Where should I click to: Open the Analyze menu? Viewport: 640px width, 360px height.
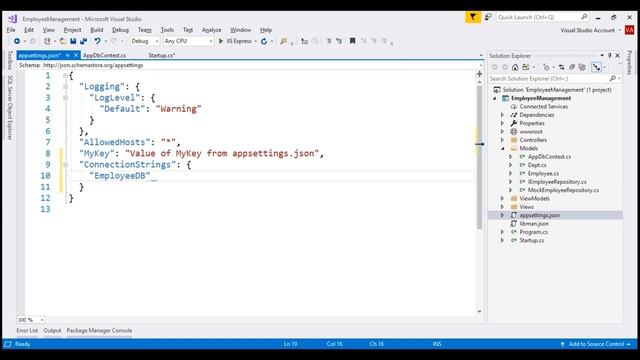[211, 30]
